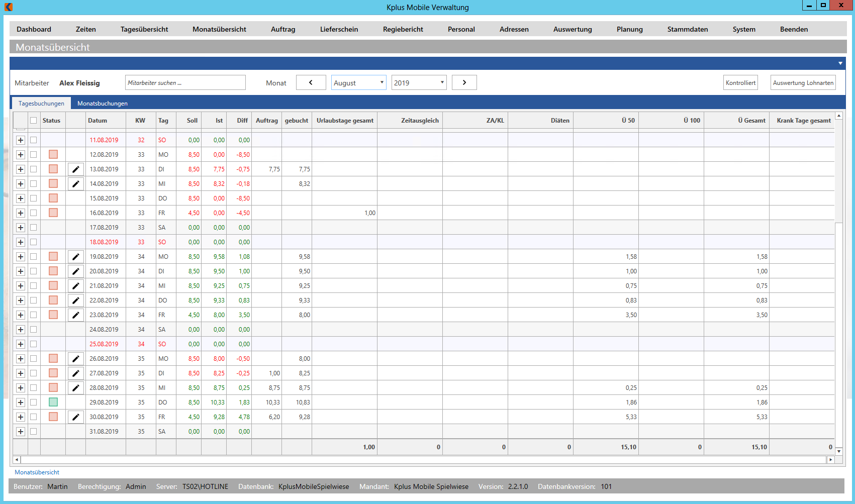Image resolution: width=855 pixels, height=504 pixels.
Task: Click green status square for 29.08.2019
Action: (53, 402)
